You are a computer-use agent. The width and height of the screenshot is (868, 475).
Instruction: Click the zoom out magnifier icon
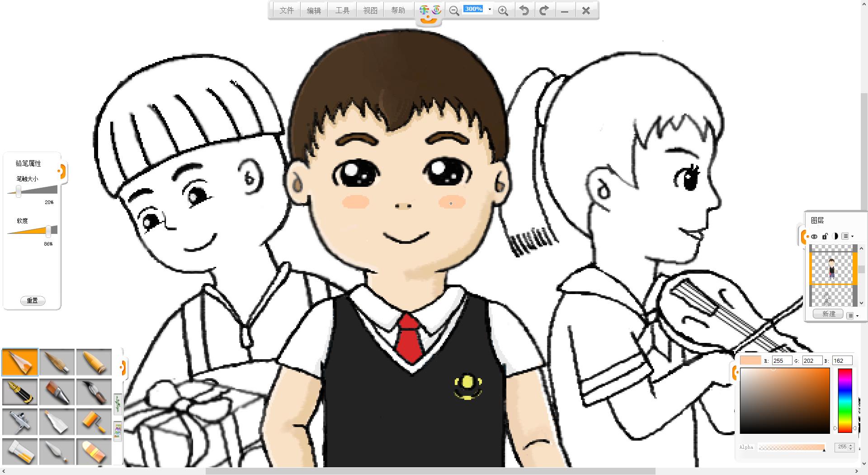tap(454, 10)
